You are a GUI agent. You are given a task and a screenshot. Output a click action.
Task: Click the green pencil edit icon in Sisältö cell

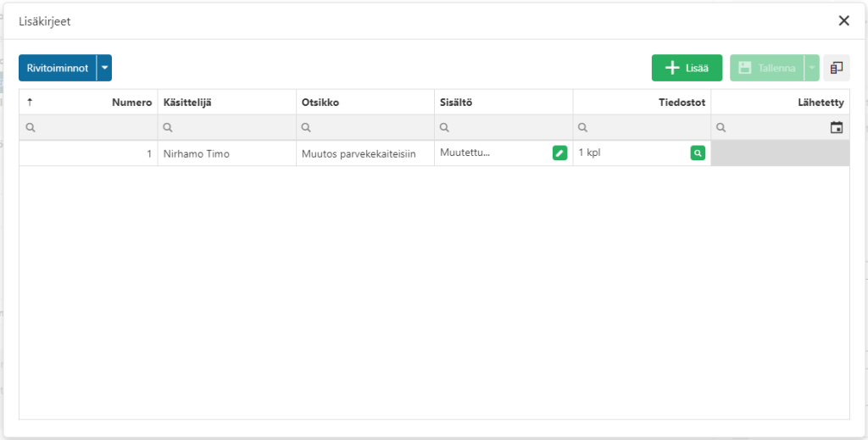[x=559, y=153]
